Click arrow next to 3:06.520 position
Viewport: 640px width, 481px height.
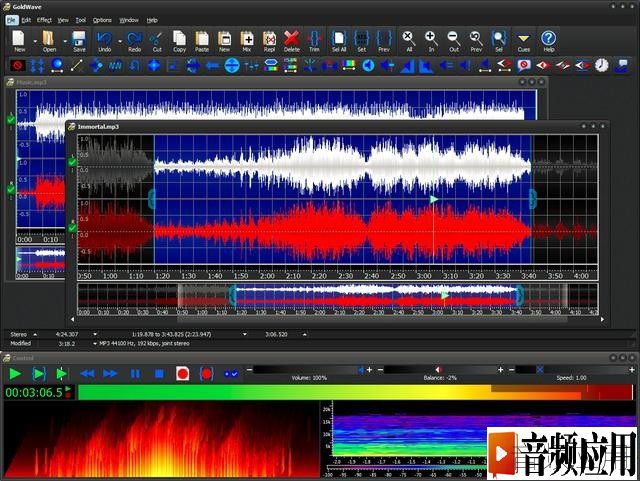(304, 334)
